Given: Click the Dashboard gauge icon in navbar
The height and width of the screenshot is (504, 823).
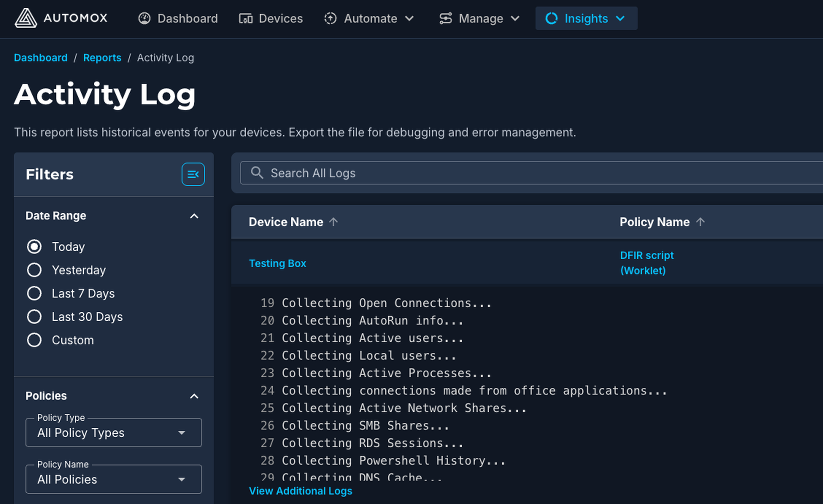Looking at the screenshot, I should 145,18.
